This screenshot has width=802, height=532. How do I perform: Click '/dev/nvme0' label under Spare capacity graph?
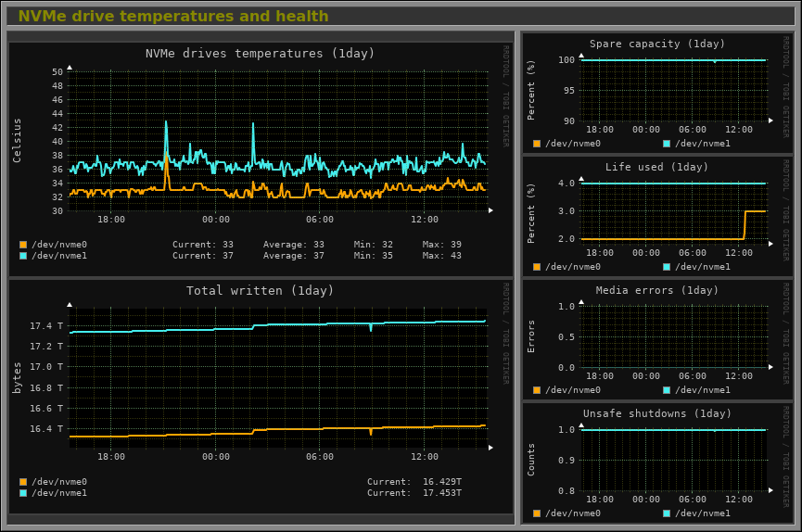tap(573, 144)
